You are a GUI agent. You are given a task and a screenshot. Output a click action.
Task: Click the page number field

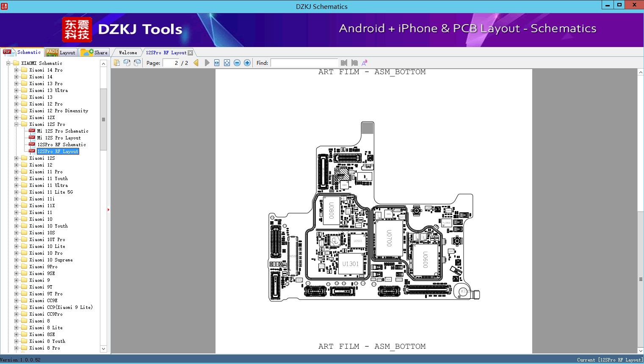[171, 63]
